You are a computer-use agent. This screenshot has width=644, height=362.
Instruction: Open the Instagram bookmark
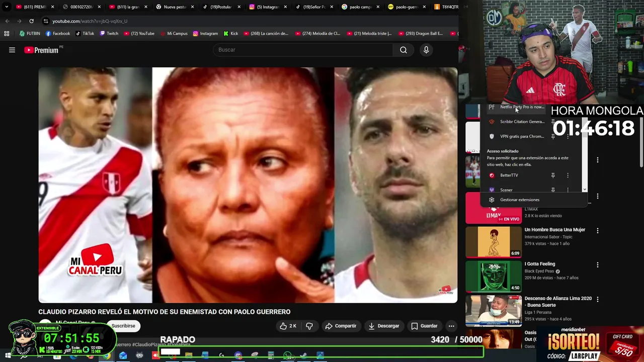205,34
